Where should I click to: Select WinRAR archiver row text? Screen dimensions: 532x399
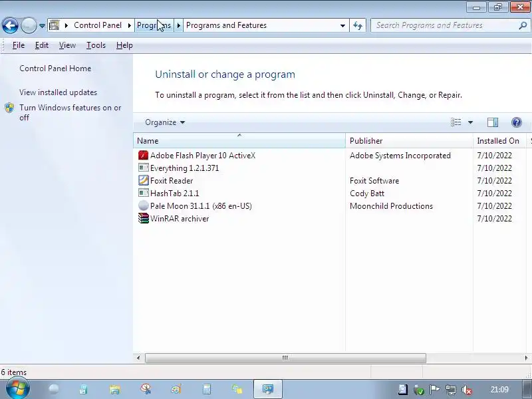(x=180, y=218)
